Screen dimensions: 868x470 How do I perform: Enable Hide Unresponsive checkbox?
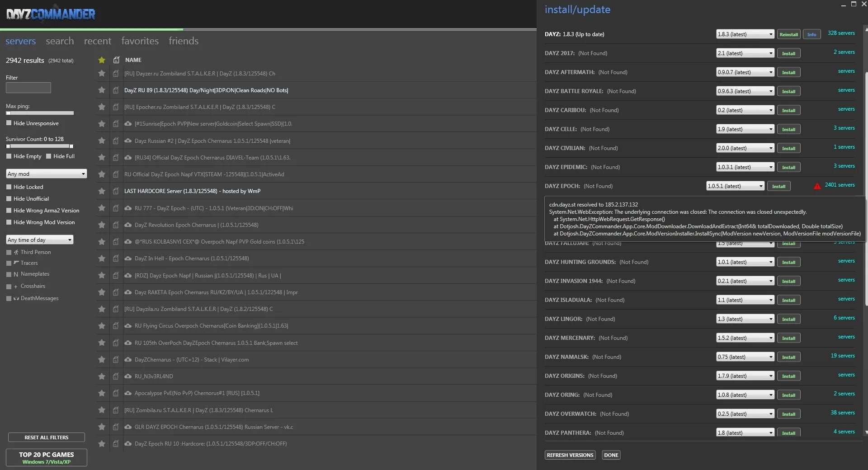[x=9, y=123]
